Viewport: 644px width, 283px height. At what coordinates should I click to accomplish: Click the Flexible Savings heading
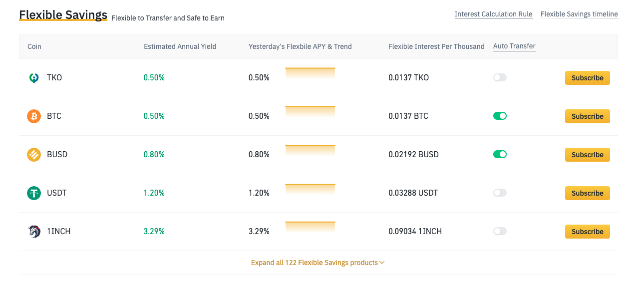[63, 14]
